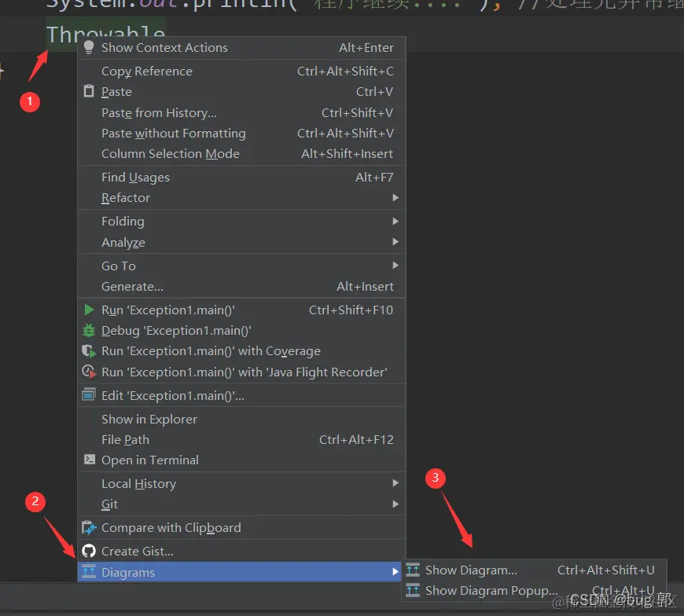Expand the Go To submenu arrow
The width and height of the screenshot is (684, 616).
coord(395,265)
